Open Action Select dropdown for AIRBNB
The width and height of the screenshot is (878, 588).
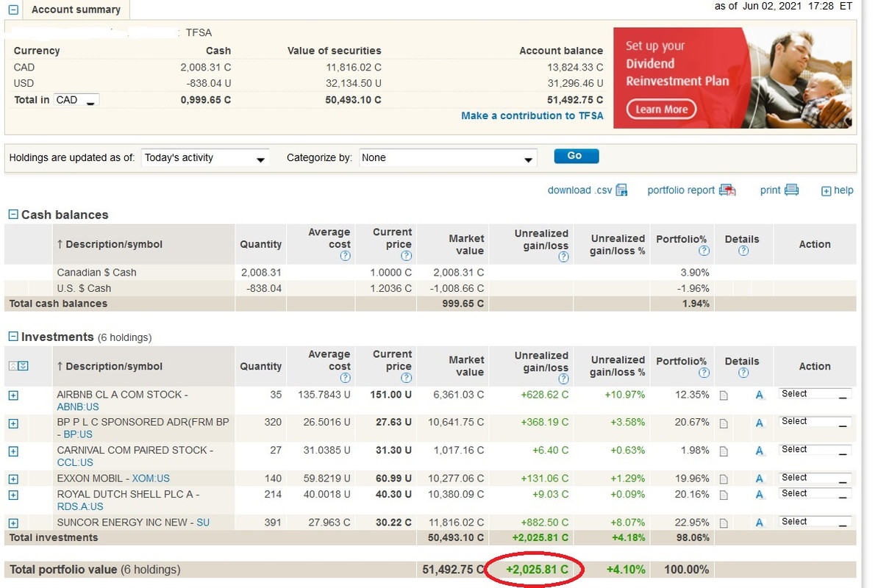tap(815, 395)
